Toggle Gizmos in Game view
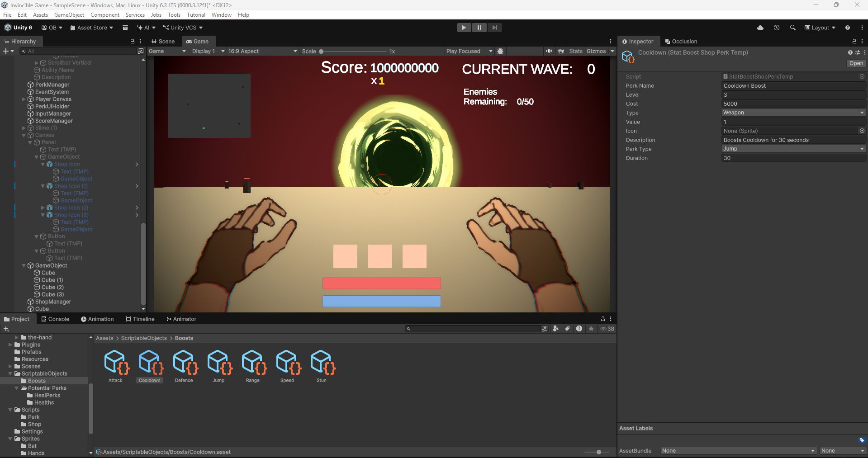The width and height of the screenshot is (868, 458). 596,51
